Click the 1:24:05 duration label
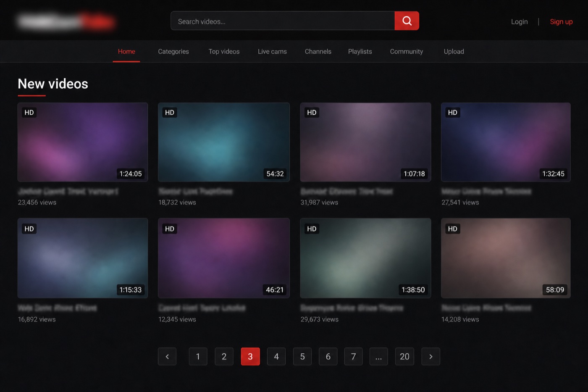Screen dimensions: 588x392 (131, 174)
